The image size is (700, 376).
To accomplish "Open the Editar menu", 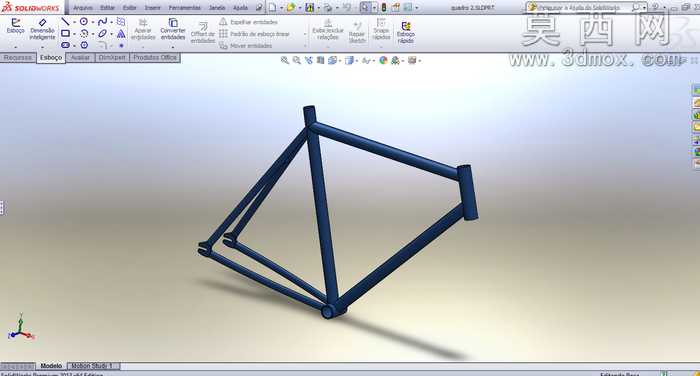I will (107, 8).
